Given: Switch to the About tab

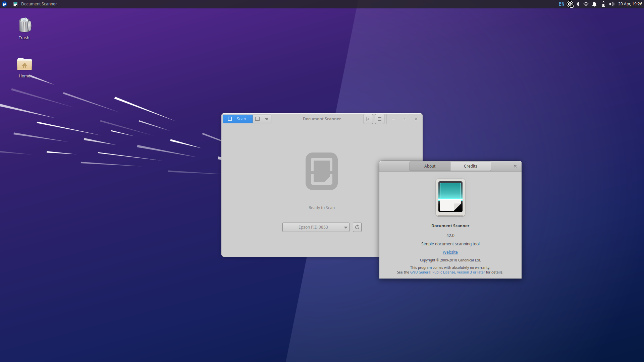Looking at the screenshot, I should 430,166.
